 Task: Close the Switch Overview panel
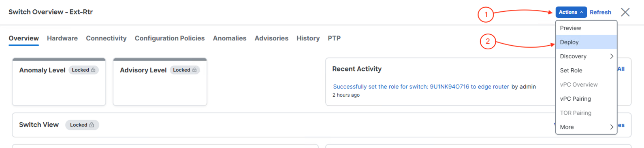coord(625,12)
